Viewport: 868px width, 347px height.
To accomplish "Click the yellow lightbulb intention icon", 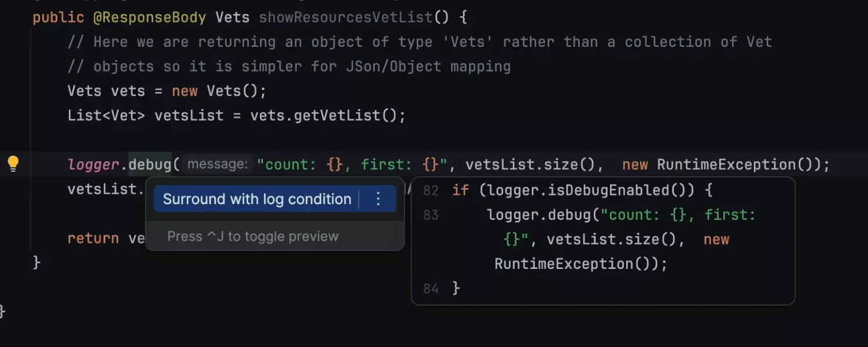I will [x=13, y=164].
